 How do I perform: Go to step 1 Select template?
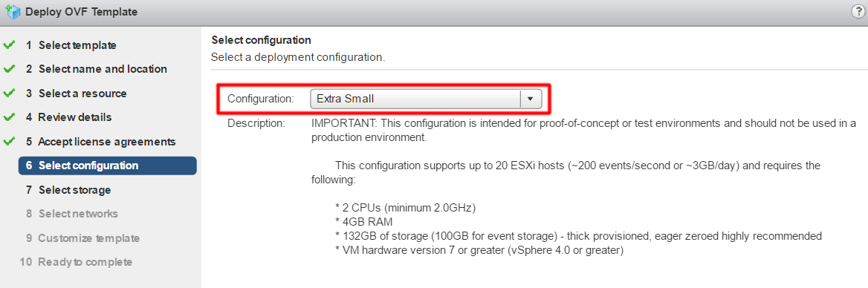[71, 45]
